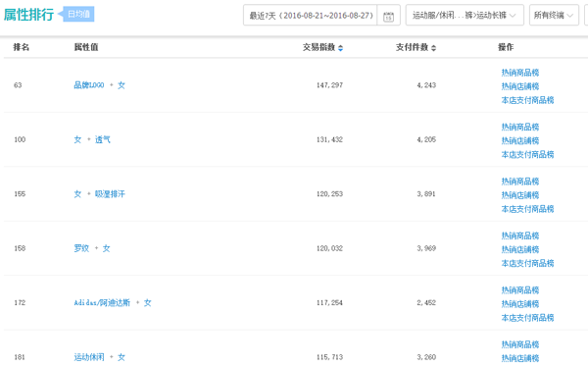Expand the 运动服/休闲 category dropdown

tap(465, 15)
